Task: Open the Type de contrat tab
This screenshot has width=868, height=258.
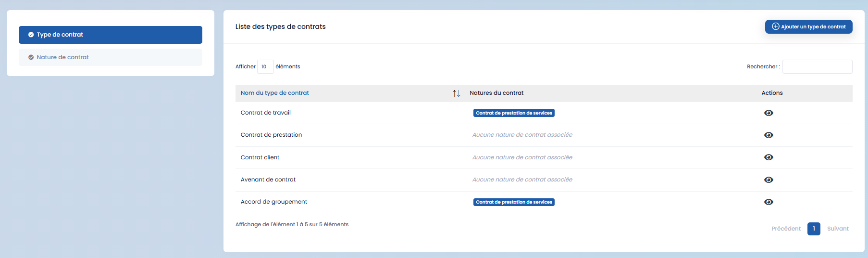Action: (110, 35)
